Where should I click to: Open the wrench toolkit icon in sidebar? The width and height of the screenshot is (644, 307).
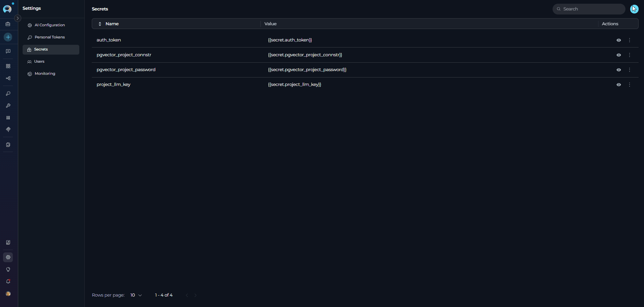(8, 106)
